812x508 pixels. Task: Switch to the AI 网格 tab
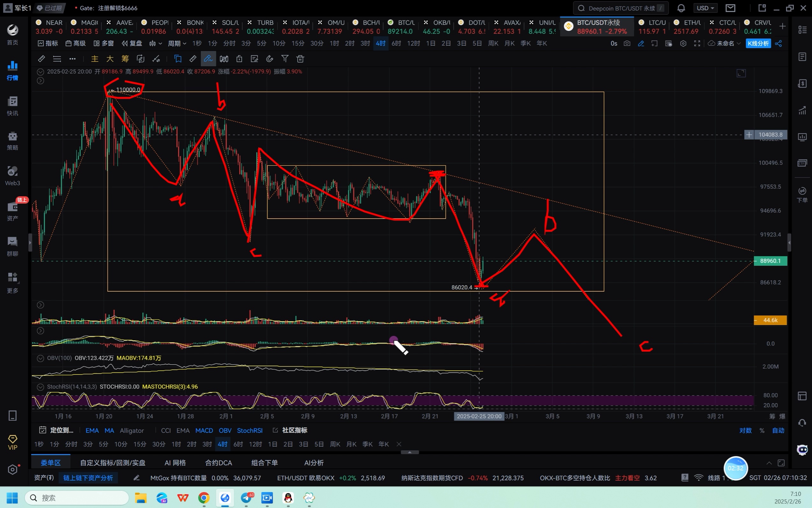(175, 463)
